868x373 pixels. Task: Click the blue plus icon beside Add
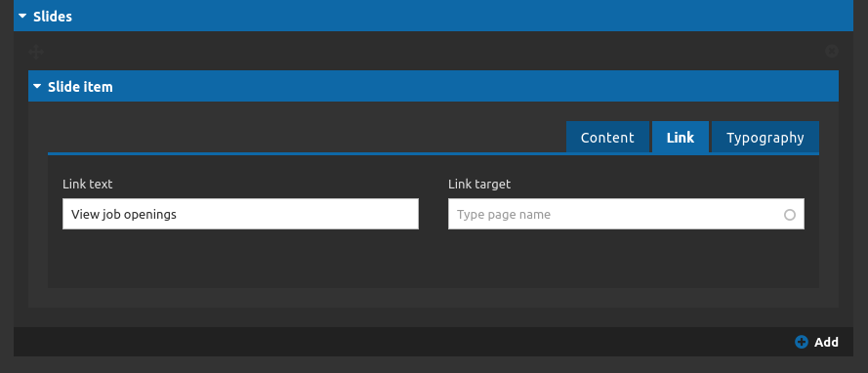801,342
